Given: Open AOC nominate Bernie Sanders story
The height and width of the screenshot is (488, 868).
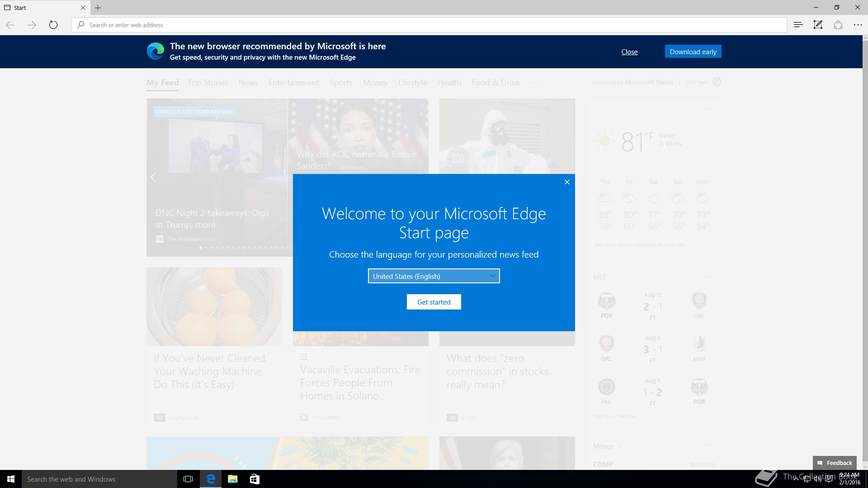Looking at the screenshot, I should click(x=356, y=160).
